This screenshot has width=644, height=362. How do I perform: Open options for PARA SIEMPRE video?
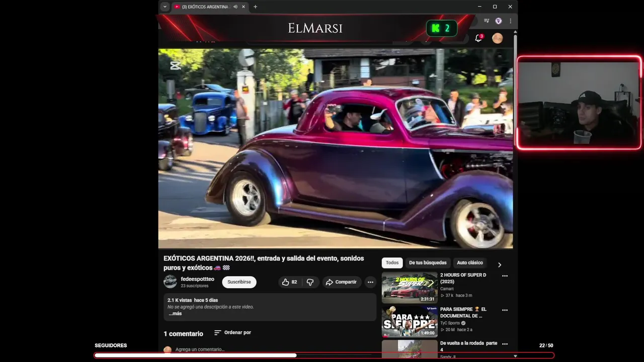point(505,310)
